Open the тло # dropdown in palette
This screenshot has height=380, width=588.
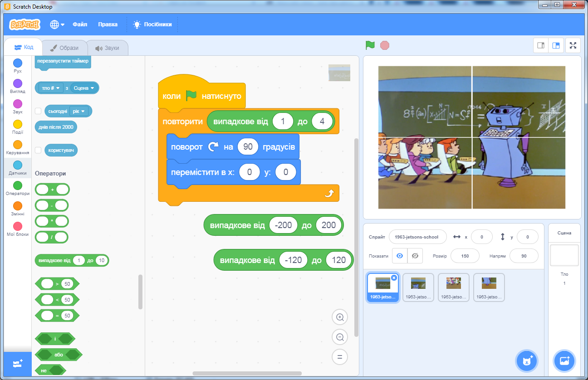coord(50,88)
